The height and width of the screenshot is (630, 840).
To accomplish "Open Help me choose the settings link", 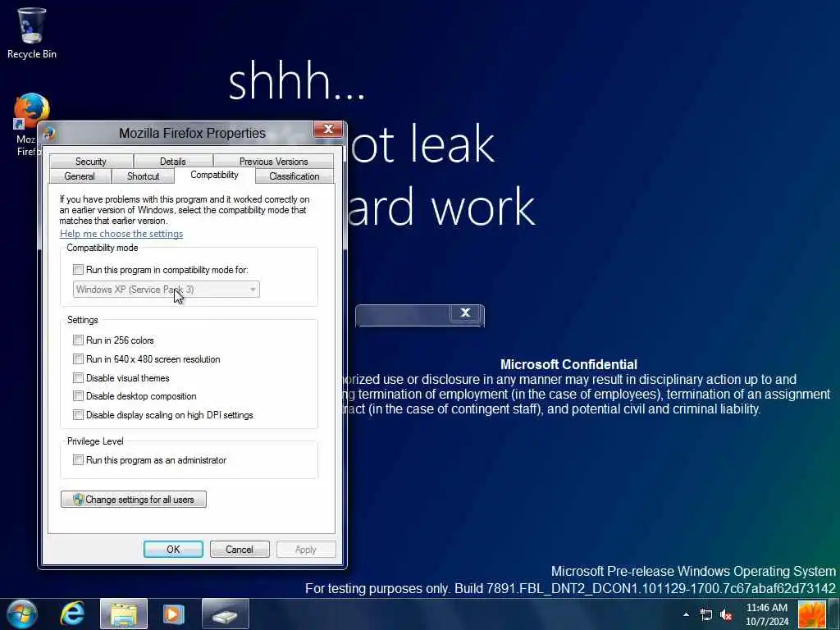I will tap(121, 234).
